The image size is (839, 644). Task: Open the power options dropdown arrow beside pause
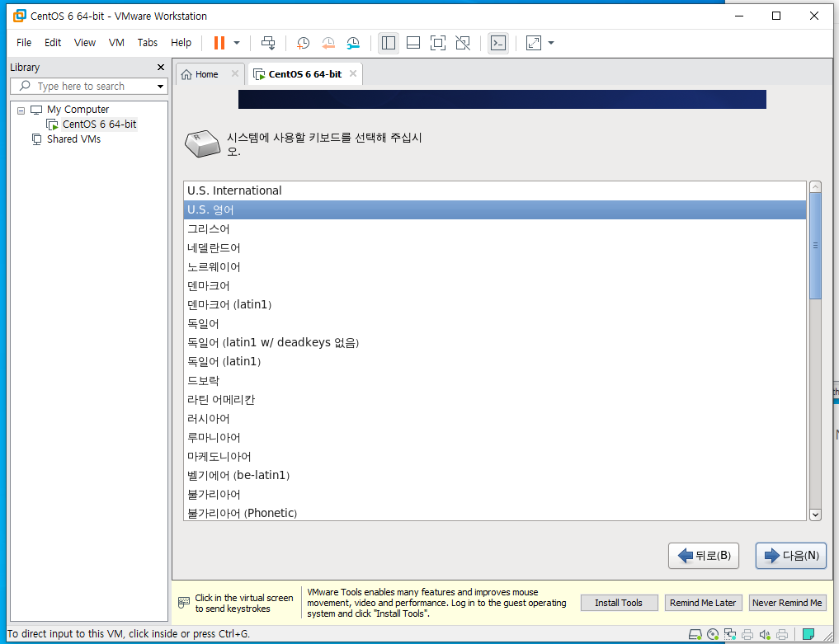[237, 43]
